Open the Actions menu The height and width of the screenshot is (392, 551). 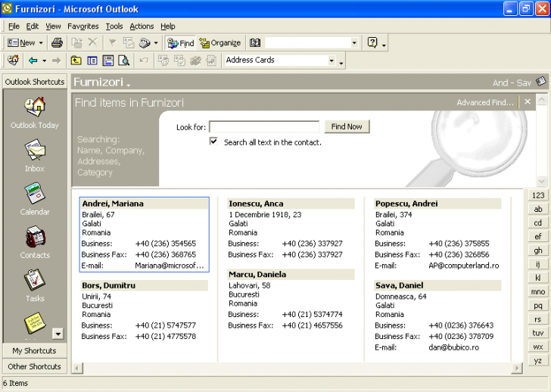[142, 26]
